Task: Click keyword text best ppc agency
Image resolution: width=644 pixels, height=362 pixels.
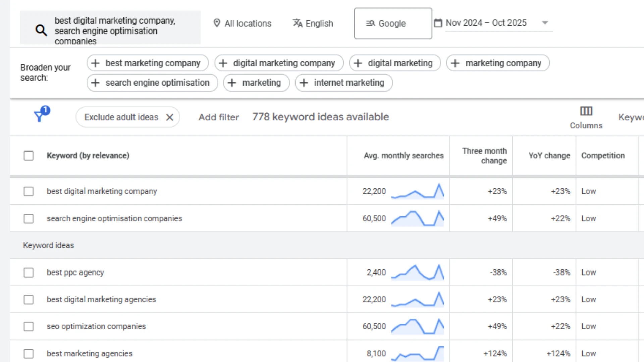Action: pyautogui.click(x=75, y=273)
